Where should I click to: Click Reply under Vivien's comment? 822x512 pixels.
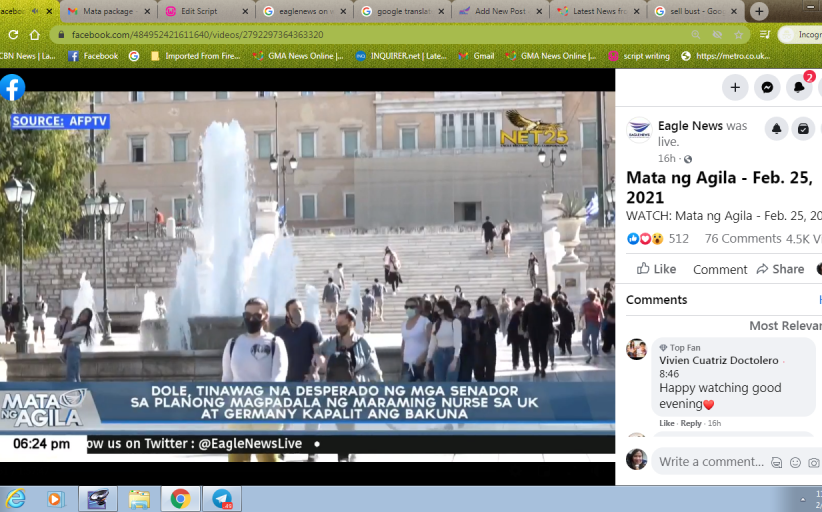point(692,423)
